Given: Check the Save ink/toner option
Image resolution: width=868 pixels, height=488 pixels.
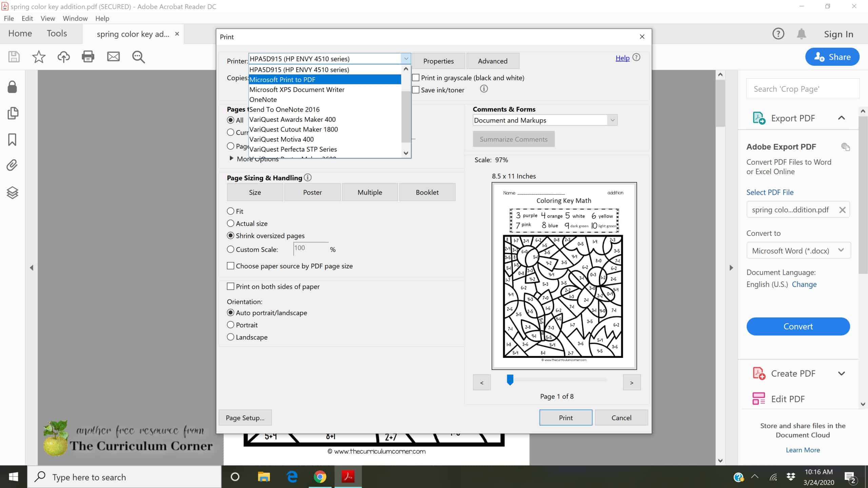Looking at the screenshot, I should (415, 89).
